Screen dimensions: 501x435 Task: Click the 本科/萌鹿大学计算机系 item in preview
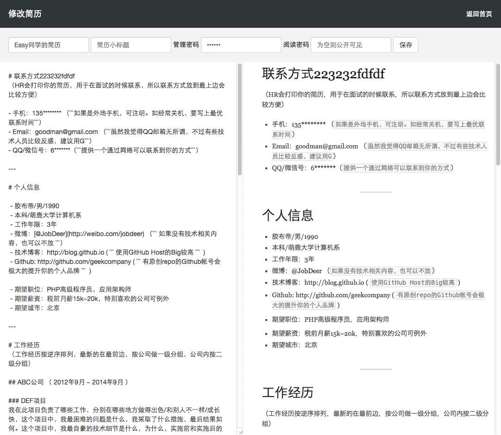tap(306, 247)
